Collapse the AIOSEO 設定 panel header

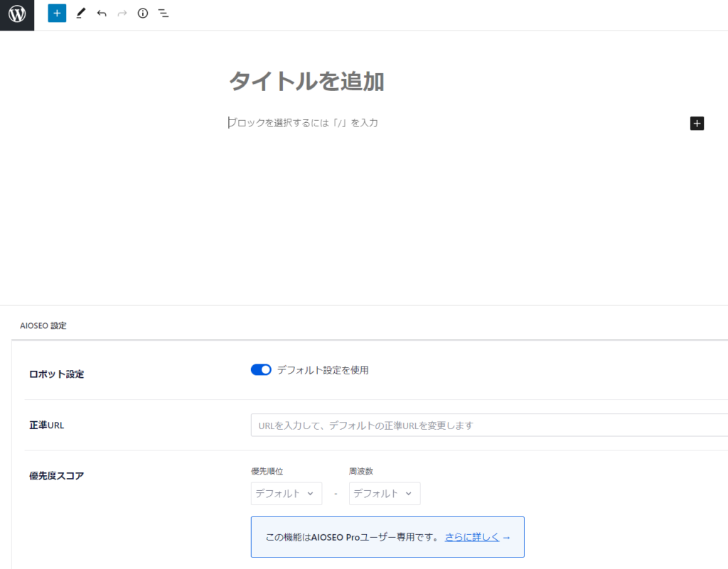[43, 326]
